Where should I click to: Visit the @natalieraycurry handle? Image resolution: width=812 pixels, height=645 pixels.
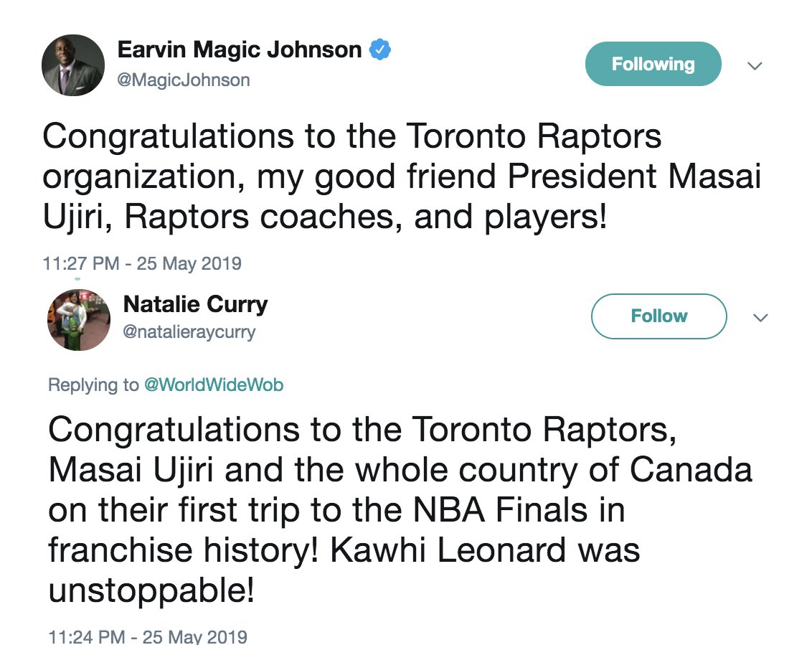click(189, 331)
